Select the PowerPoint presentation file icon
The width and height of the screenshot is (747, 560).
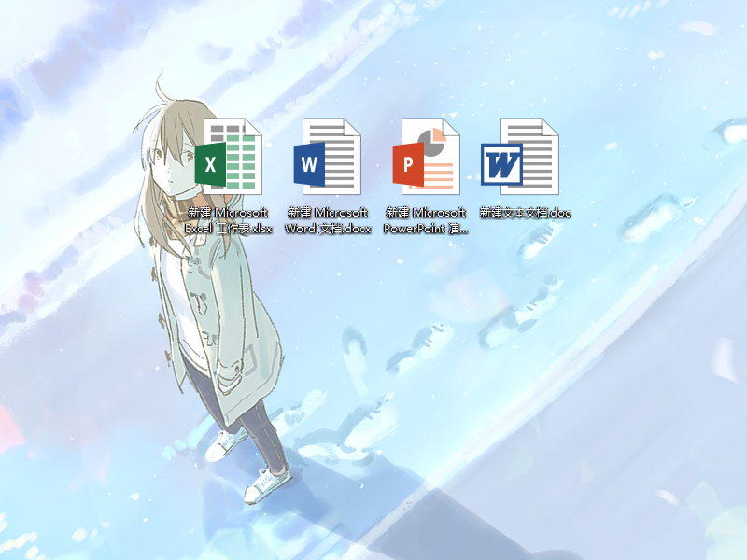[427, 156]
